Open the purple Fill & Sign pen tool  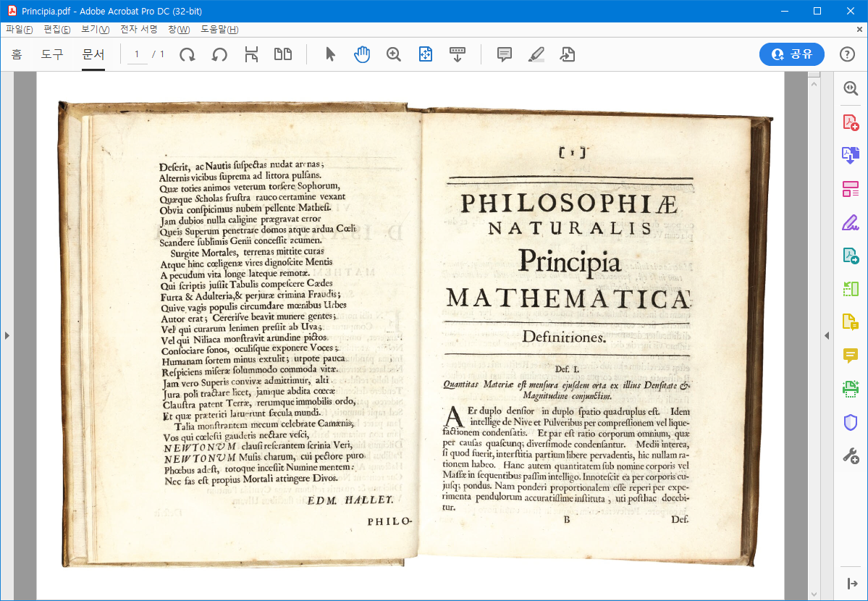(851, 222)
